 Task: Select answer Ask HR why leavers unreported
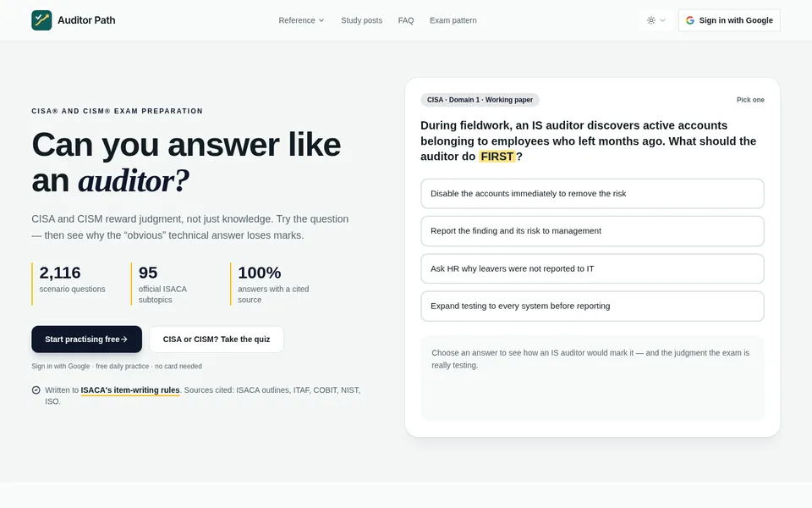[592, 268]
